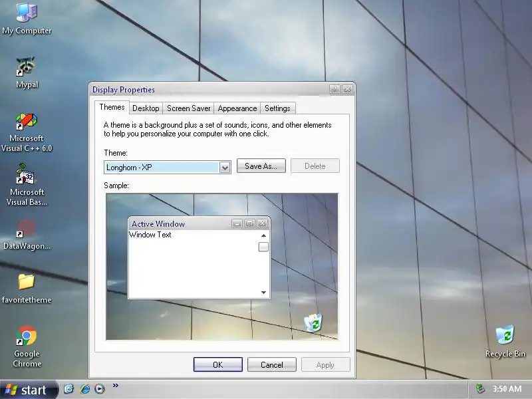Click sample Active Window maximize icon
The image size is (532, 399).
point(249,223)
